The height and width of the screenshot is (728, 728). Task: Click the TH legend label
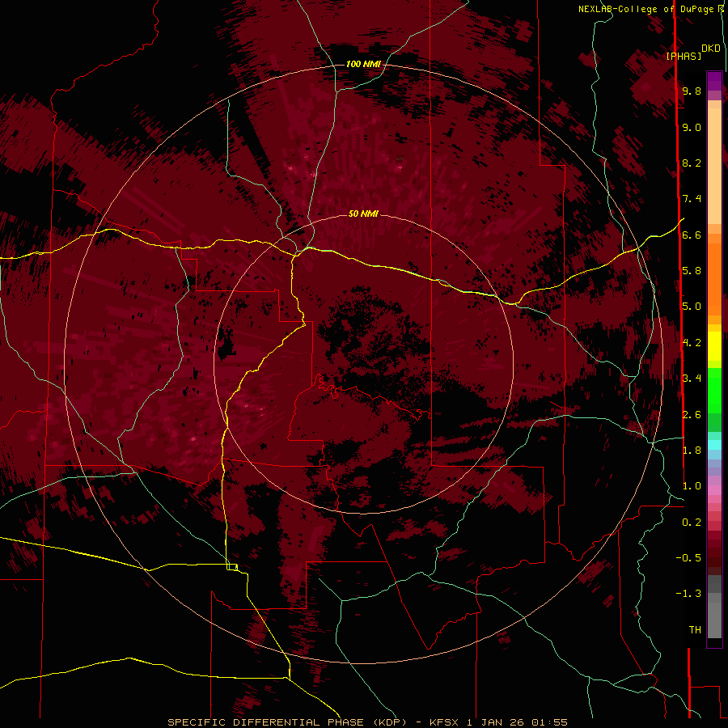pyautogui.click(x=695, y=629)
